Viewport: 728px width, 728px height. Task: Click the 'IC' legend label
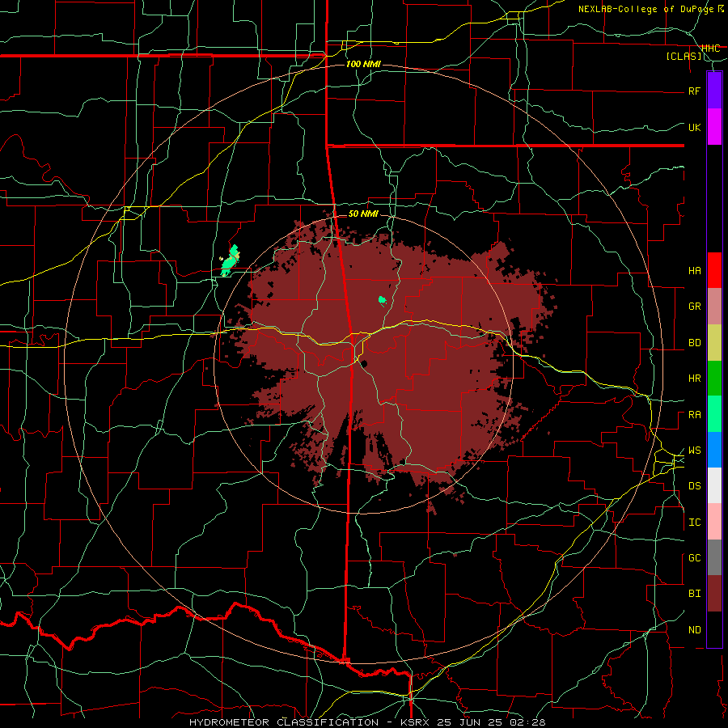pyautogui.click(x=695, y=523)
